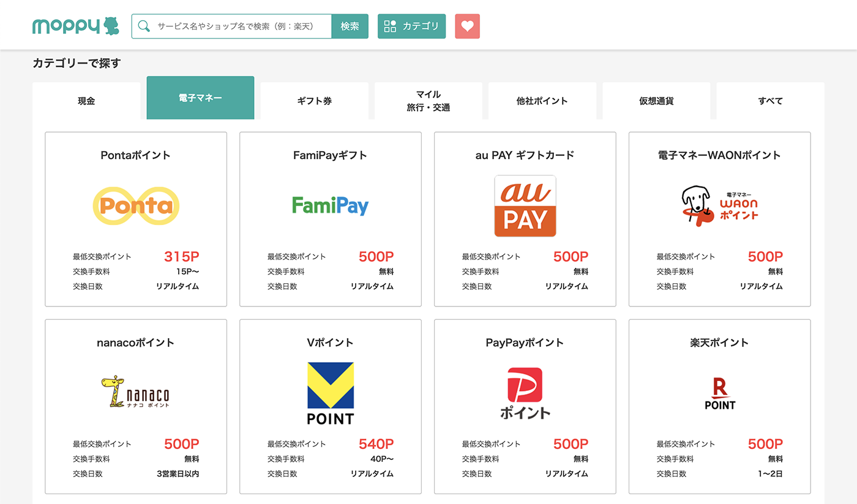Click the 540P value on Vポイント card

tap(376, 444)
